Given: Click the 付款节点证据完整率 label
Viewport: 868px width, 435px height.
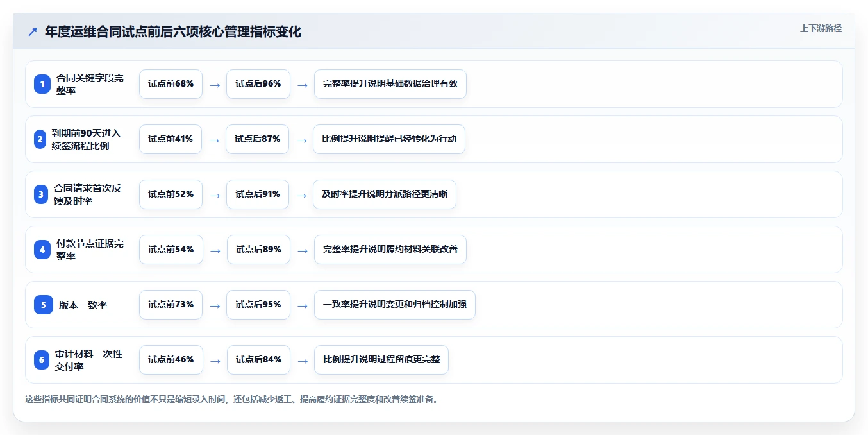Looking at the screenshot, I should 90,250.
